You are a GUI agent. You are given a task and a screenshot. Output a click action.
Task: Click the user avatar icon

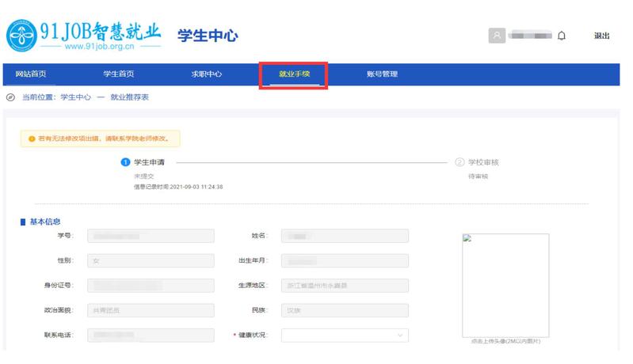pyautogui.click(x=497, y=36)
